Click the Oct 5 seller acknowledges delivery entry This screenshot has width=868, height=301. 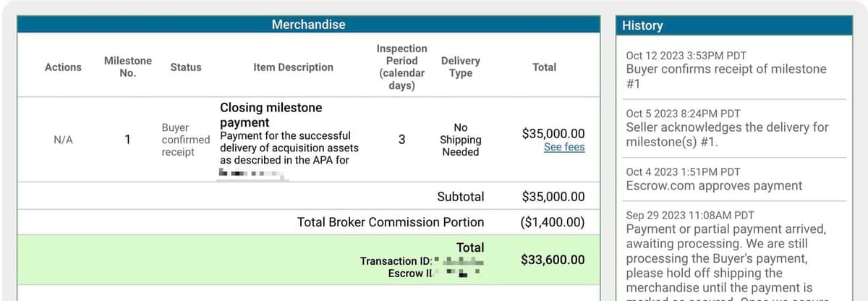726,127
